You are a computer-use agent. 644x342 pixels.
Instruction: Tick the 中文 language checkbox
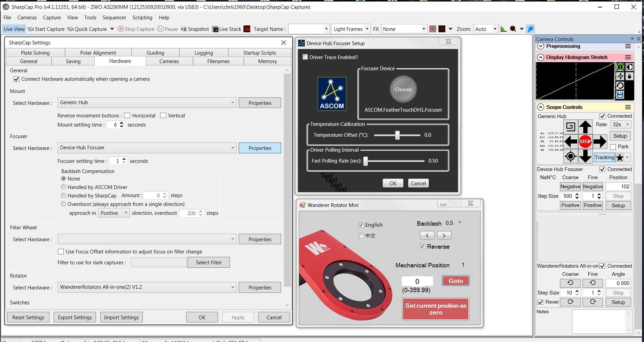point(361,236)
